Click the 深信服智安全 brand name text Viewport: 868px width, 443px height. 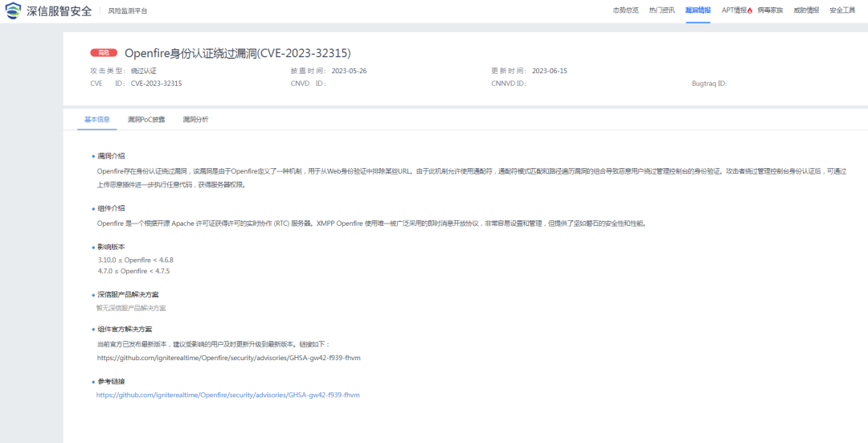tap(59, 11)
